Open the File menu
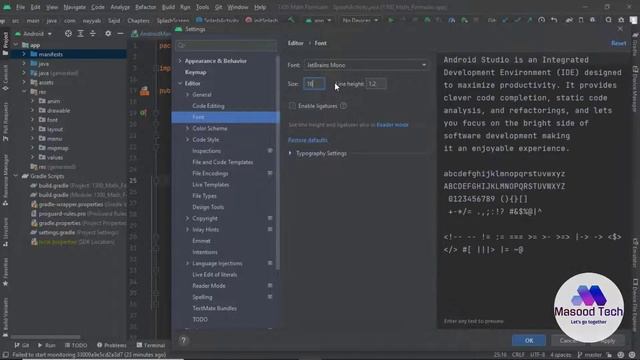The width and height of the screenshot is (640, 360). (x=20, y=7)
